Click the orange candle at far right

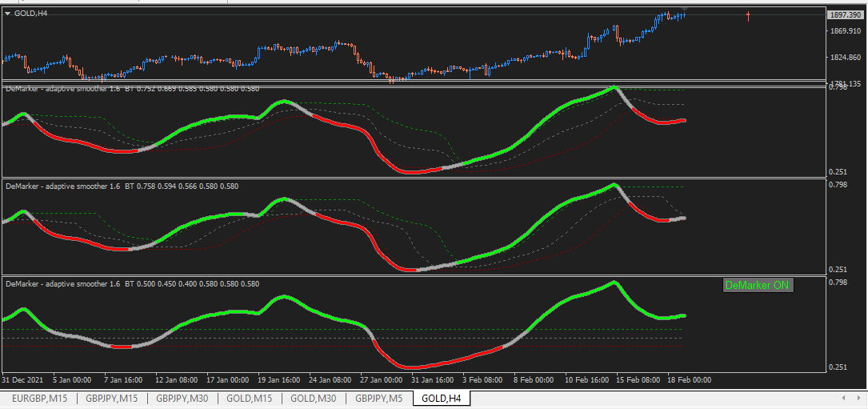[x=748, y=16]
